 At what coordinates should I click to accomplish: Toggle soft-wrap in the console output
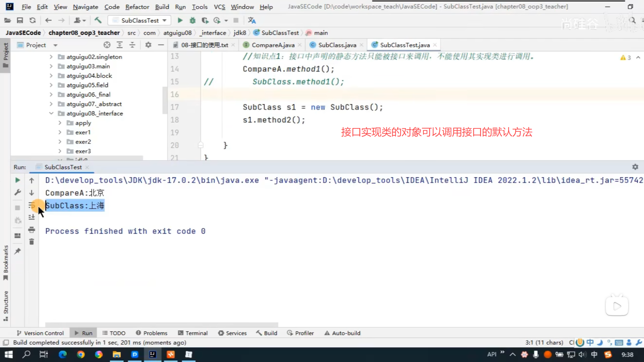pyautogui.click(x=32, y=205)
